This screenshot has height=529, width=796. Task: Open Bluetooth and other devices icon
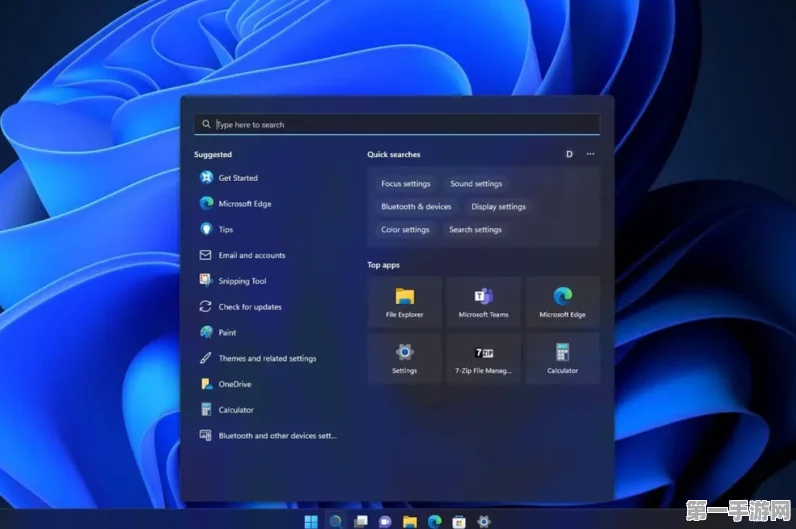pos(205,435)
